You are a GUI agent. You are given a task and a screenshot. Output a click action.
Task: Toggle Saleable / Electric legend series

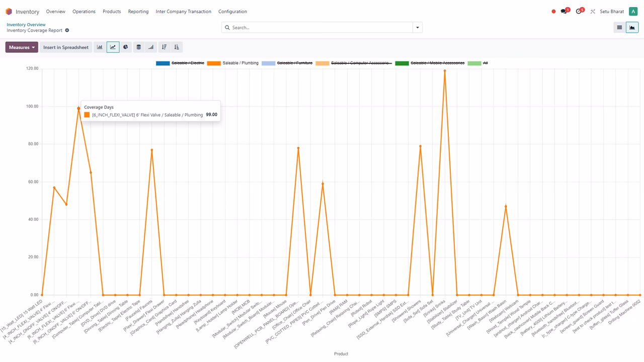(180, 63)
